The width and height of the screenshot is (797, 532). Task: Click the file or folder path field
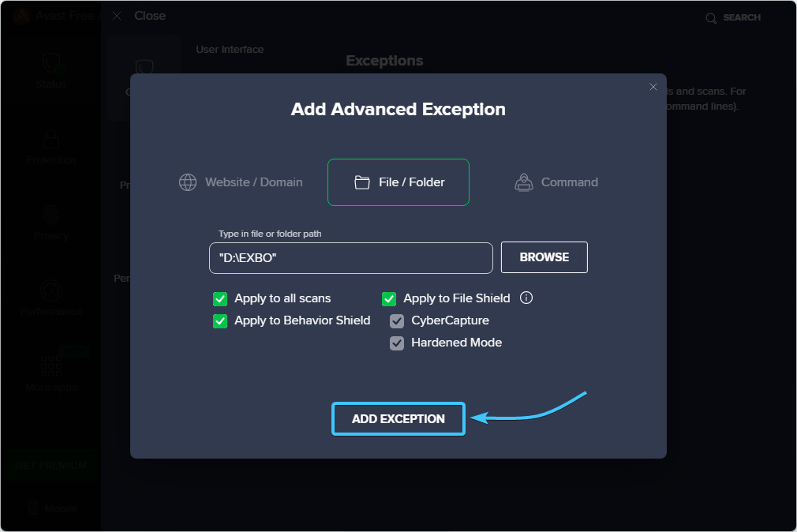click(x=350, y=258)
